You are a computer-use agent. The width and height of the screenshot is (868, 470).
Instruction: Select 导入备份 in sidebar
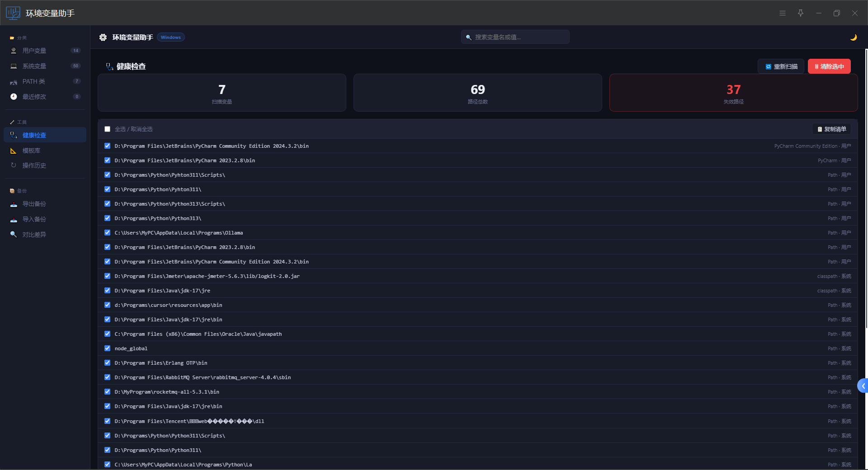tap(45, 219)
